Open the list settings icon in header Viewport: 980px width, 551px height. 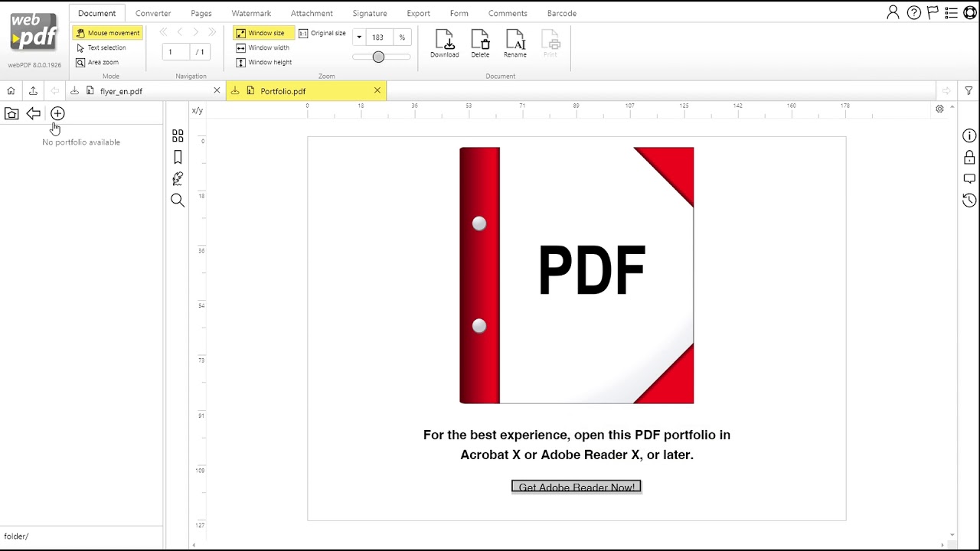coord(951,12)
